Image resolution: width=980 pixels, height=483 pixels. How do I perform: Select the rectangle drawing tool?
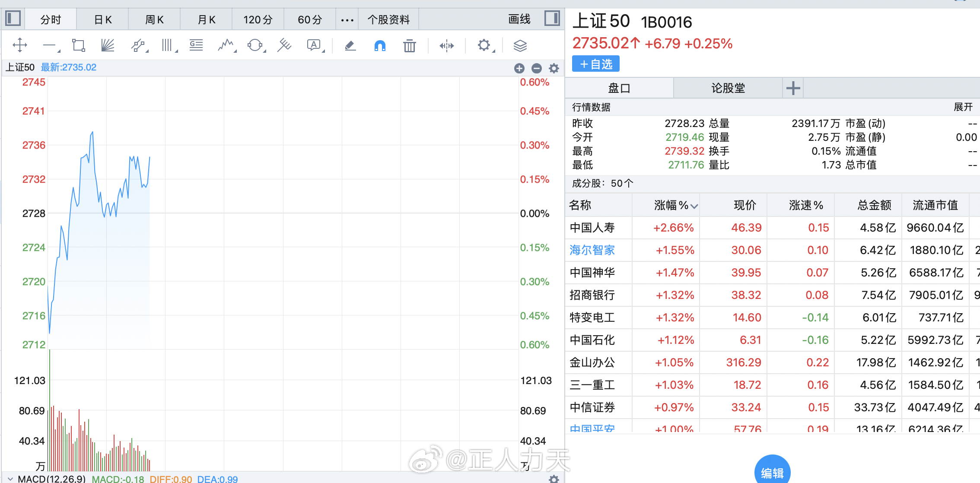point(78,45)
